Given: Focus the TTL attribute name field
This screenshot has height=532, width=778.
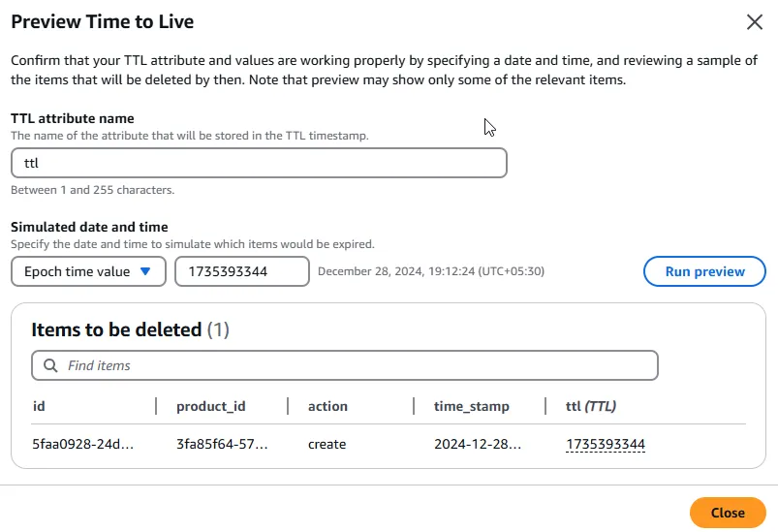Looking at the screenshot, I should click(x=259, y=163).
